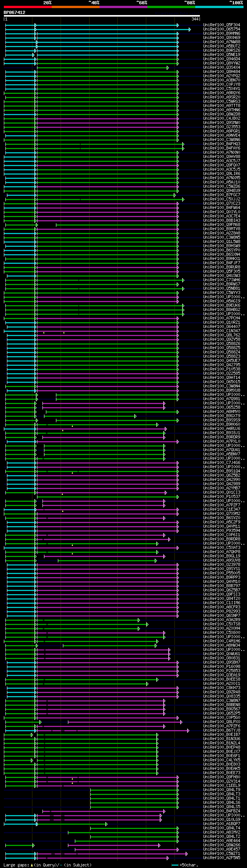Open the UniRef100_O65754 hit label

tap(222, 29)
